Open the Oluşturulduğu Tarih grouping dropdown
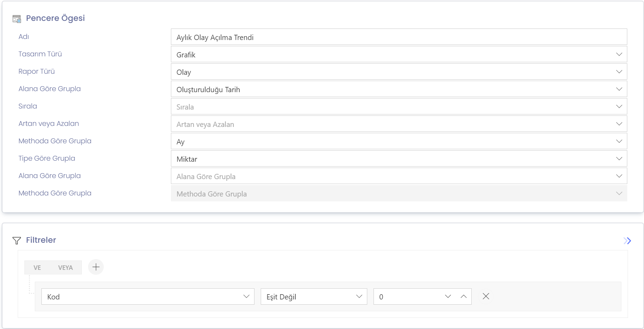Viewport: 644px width, 329px height. click(x=399, y=89)
